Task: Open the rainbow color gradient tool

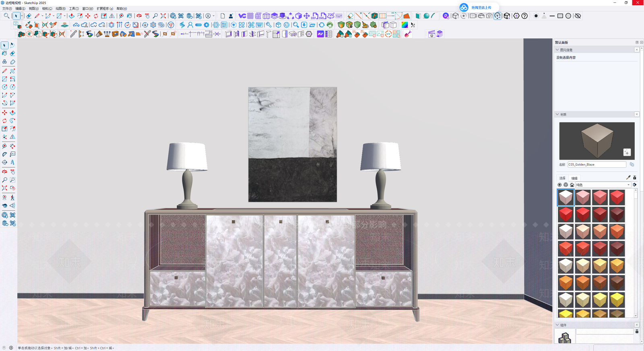Action: pos(405,25)
